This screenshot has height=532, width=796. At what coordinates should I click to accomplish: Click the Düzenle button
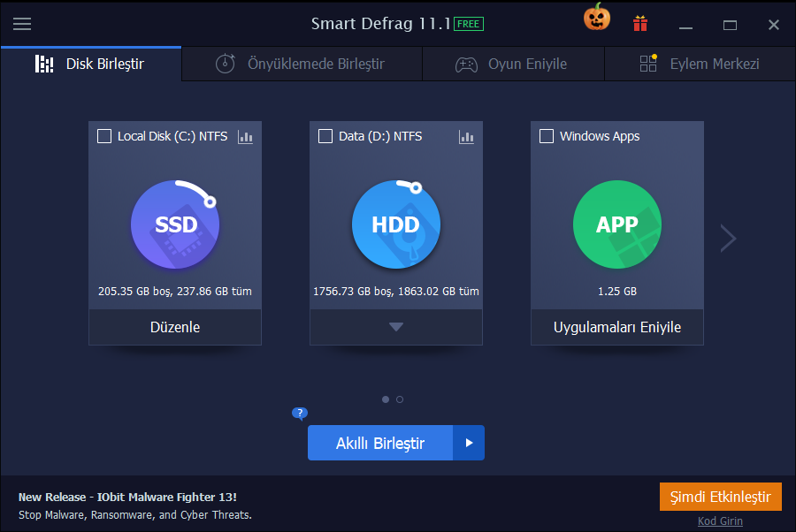(175, 326)
